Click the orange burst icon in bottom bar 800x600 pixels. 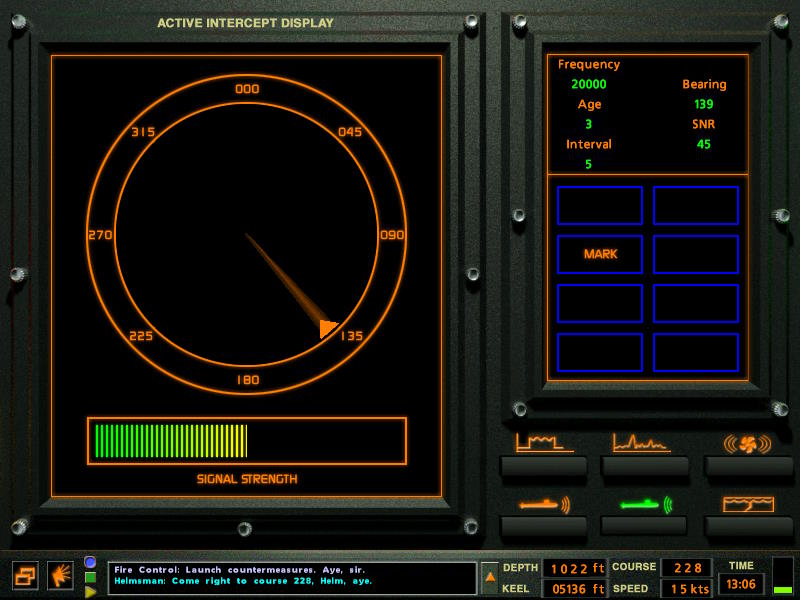[60, 575]
